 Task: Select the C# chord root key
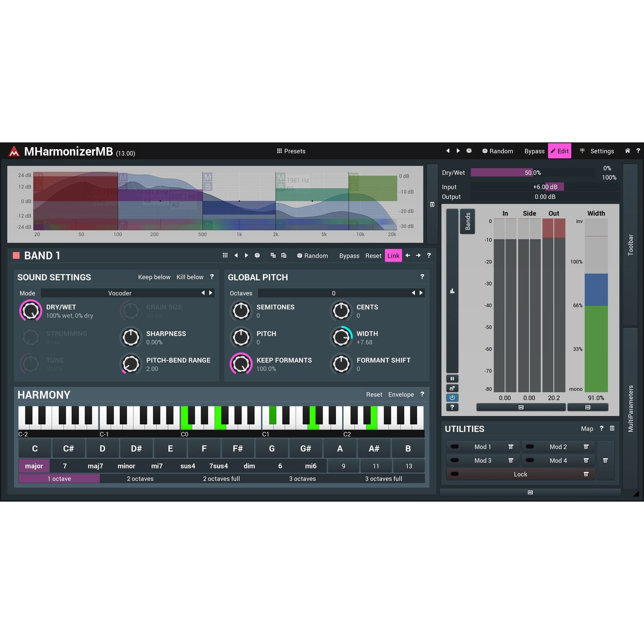coord(69,448)
